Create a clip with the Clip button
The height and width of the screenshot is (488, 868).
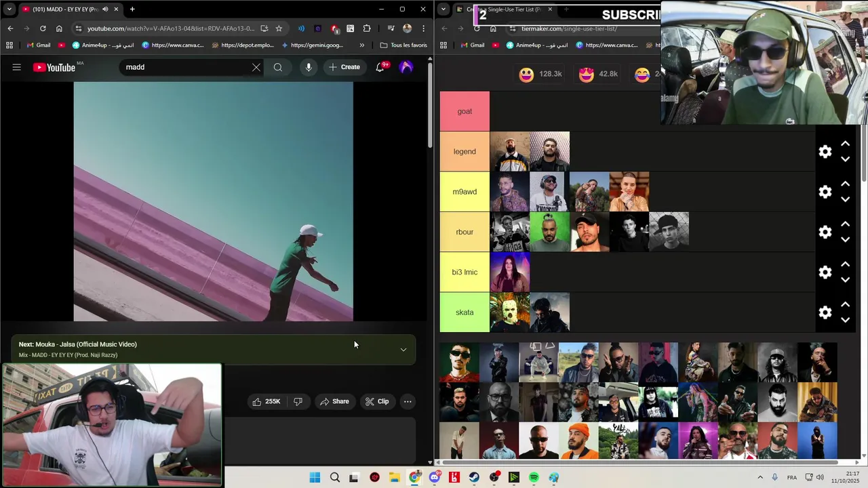(377, 402)
